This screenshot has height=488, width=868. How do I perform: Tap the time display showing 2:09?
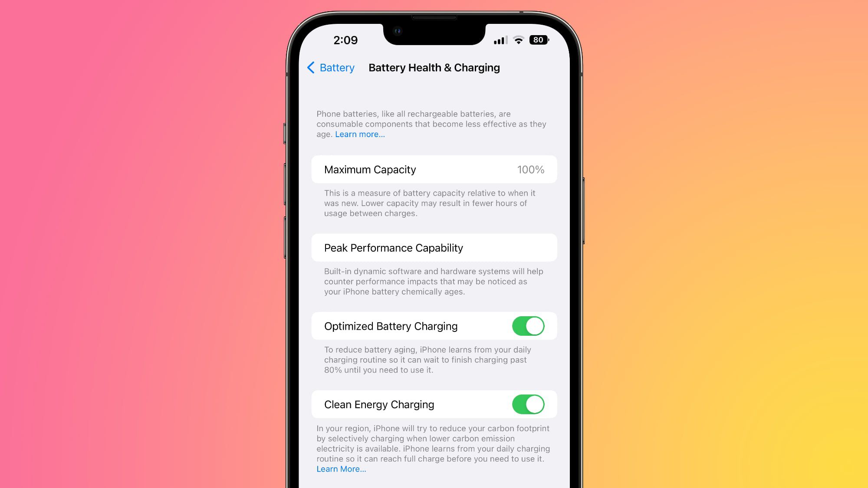point(345,40)
